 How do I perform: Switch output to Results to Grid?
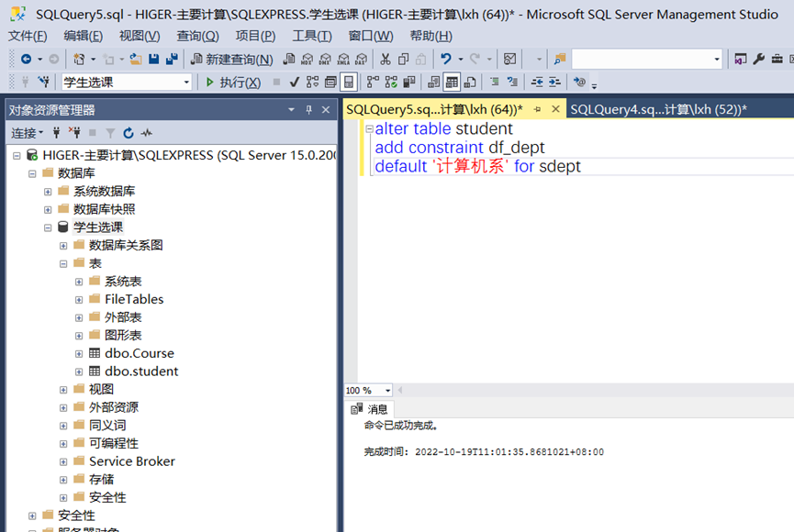452,82
